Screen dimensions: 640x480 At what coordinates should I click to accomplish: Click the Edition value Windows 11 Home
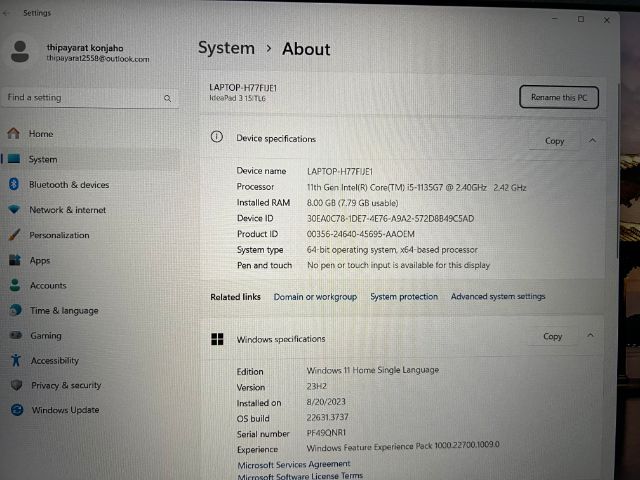coord(373,370)
